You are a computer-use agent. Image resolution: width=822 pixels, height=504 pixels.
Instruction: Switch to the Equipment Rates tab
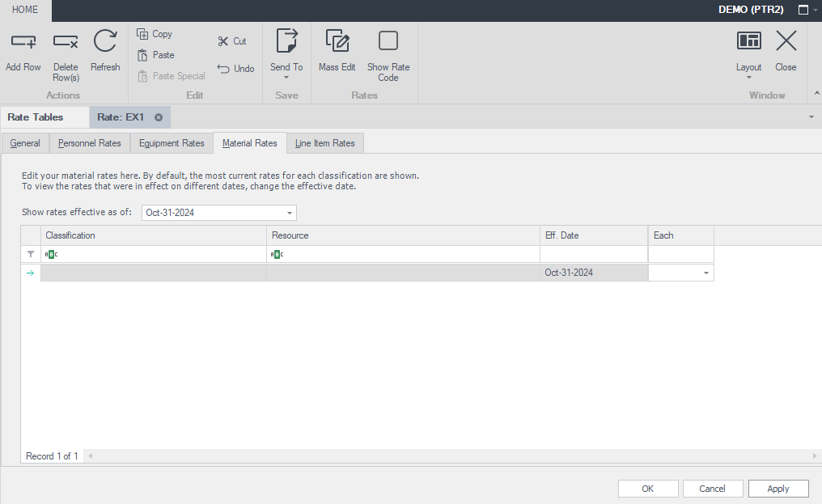pyautogui.click(x=172, y=143)
